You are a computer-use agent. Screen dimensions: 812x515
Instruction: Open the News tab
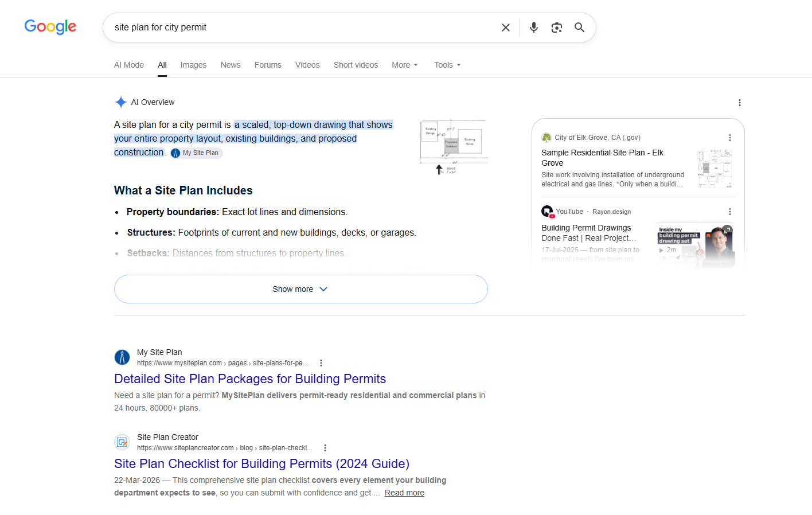231,65
